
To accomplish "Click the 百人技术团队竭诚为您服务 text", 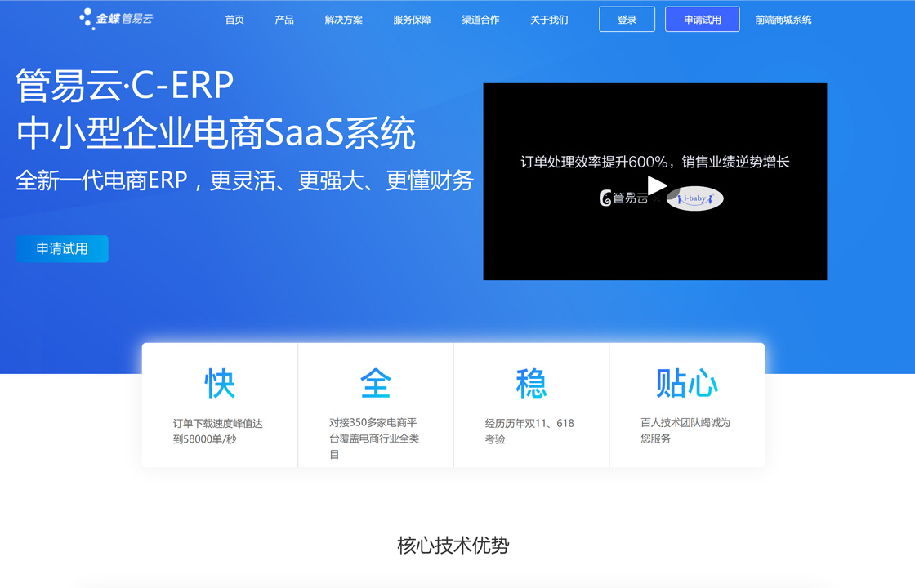I will pyautogui.click(x=685, y=430).
